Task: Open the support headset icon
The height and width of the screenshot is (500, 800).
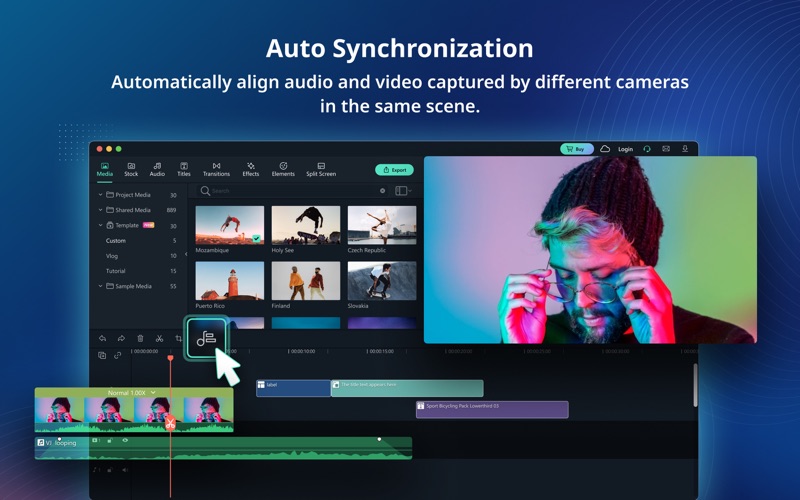Action: coord(647,149)
